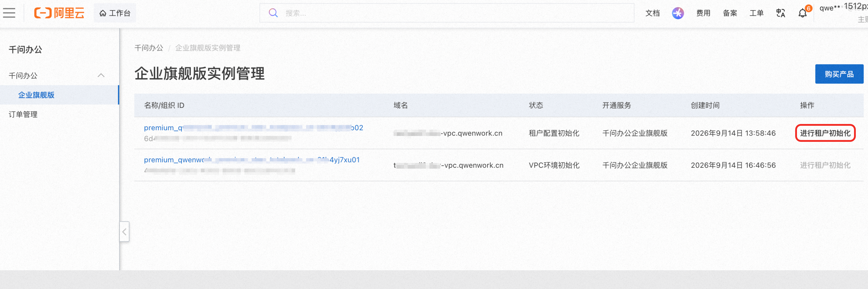
Task: Click the 租户配置初始化 status text
Action: (x=554, y=133)
